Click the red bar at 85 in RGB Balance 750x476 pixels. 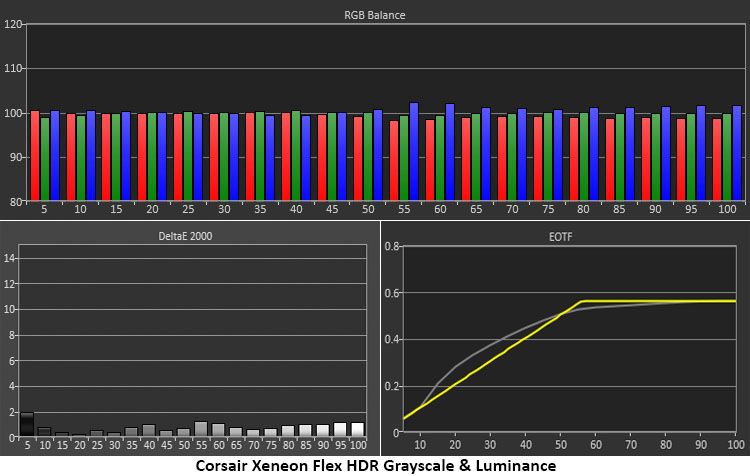(610, 159)
